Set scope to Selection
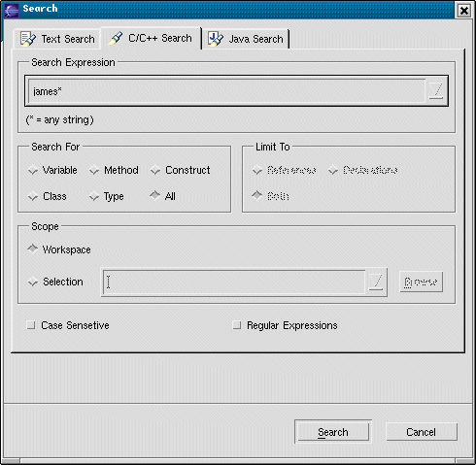476x465 pixels. coord(33,282)
